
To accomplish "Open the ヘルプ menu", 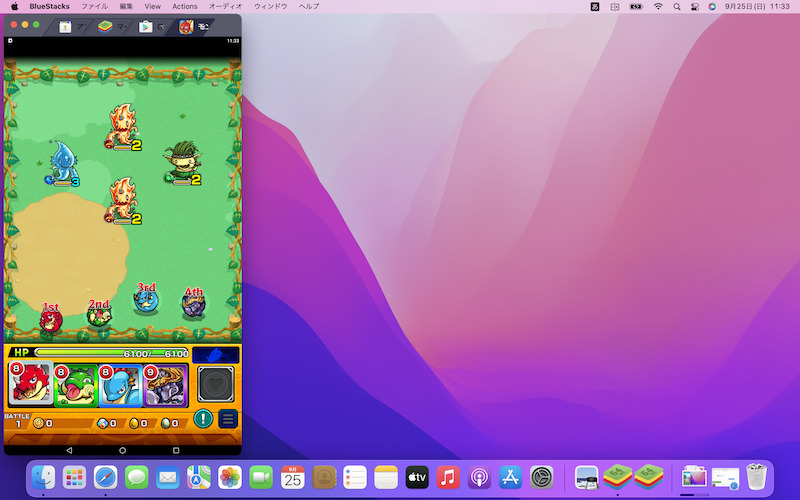I will click(310, 6).
